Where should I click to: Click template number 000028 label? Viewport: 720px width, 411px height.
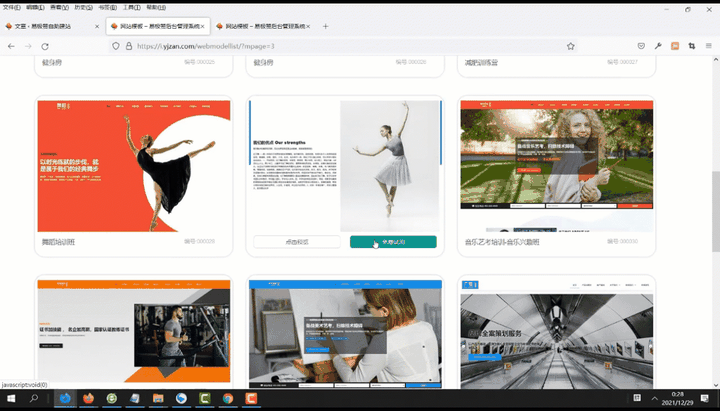pos(199,241)
